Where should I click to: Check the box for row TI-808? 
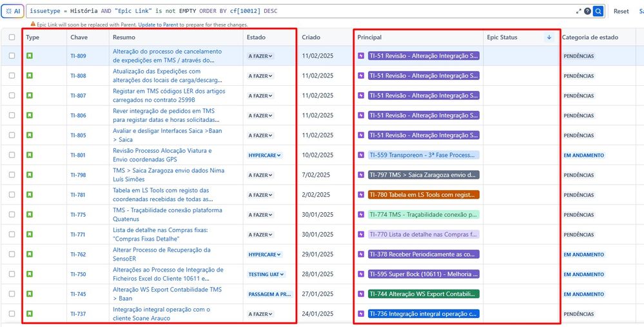tap(12, 75)
